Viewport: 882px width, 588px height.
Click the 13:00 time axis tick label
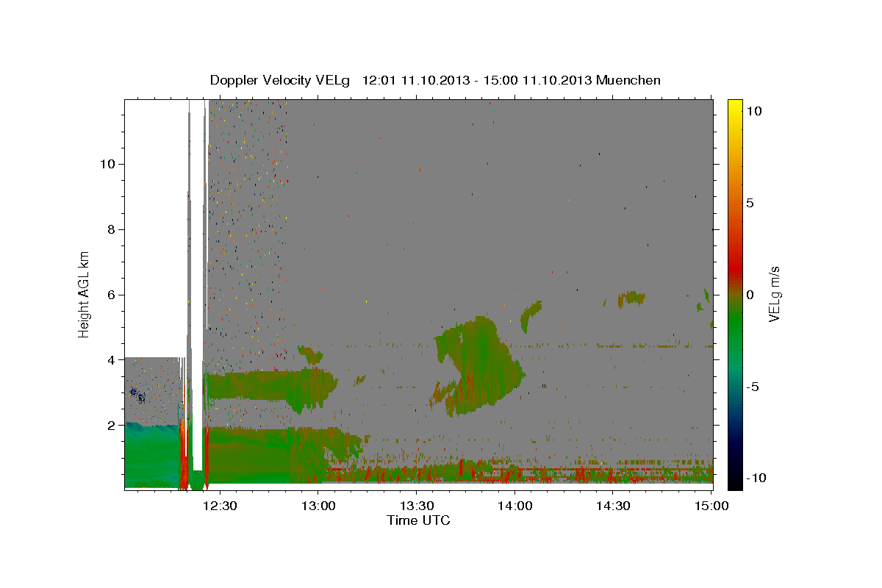tap(318, 506)
